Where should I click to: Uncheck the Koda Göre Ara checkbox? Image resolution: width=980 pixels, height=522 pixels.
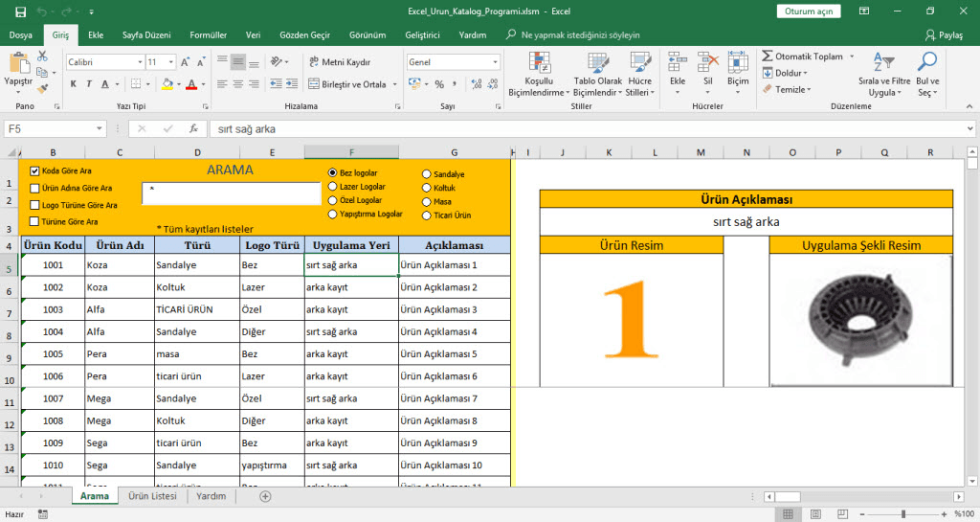[x=35, y=171]
